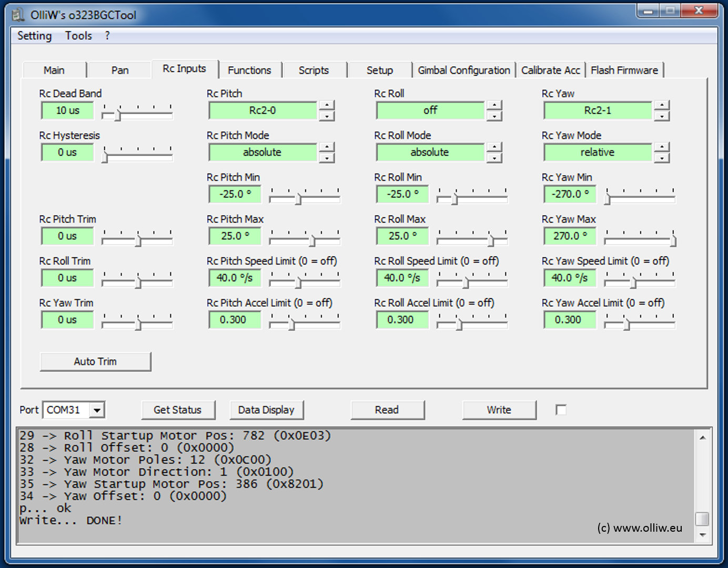Click the up arrow of Rc Pitch spinner
728x568 pixels.
click(327, 105)
